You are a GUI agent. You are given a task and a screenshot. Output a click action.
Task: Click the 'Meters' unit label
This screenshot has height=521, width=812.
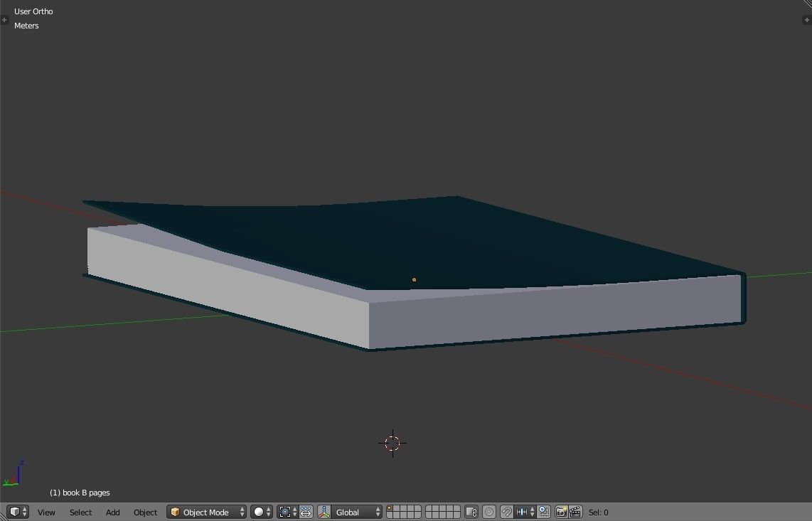pyautogui.click(x=26, y=26)
